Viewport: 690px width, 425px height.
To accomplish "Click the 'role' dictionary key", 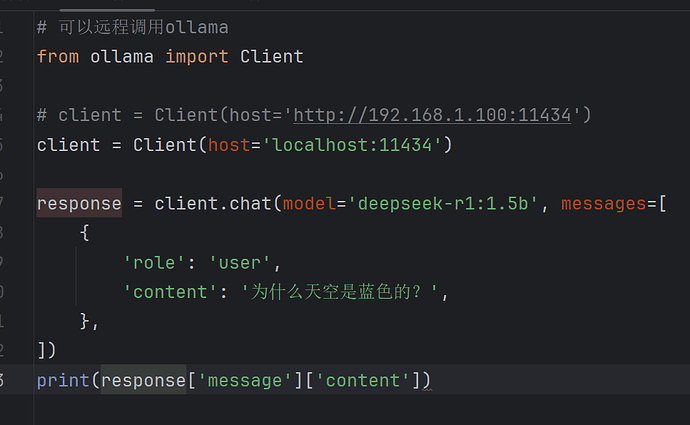I will click(154, 263).
